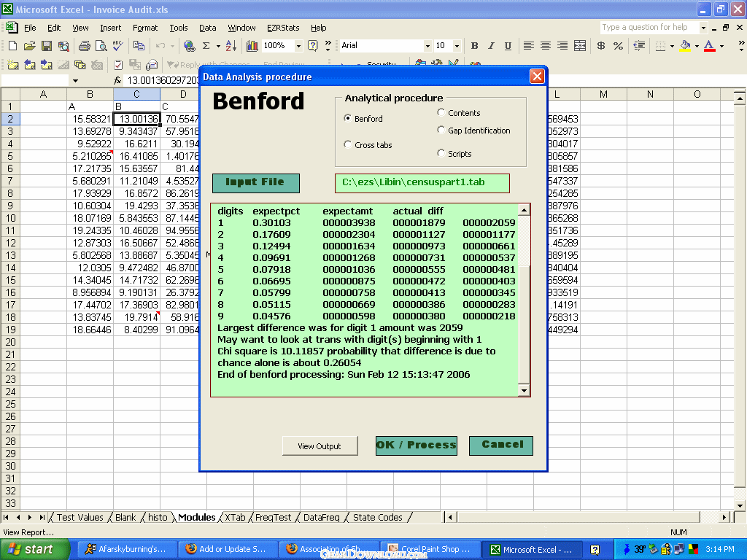Select the Cross tabs radio button

click(348, 144)
